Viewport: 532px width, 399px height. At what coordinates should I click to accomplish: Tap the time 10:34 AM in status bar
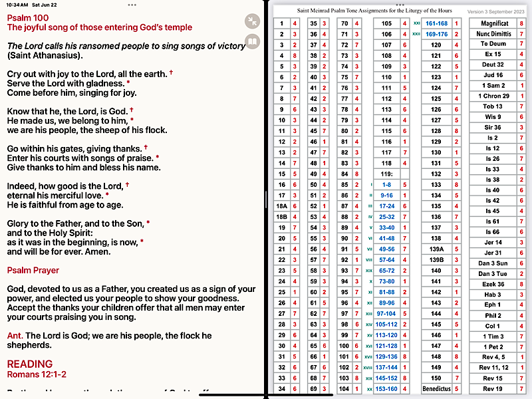[17, 5]
